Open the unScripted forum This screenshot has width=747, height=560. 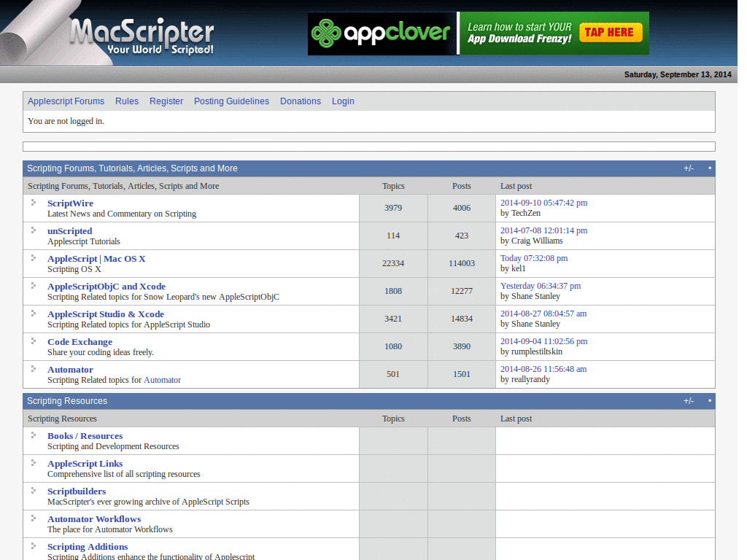click(x=69, y=231)
